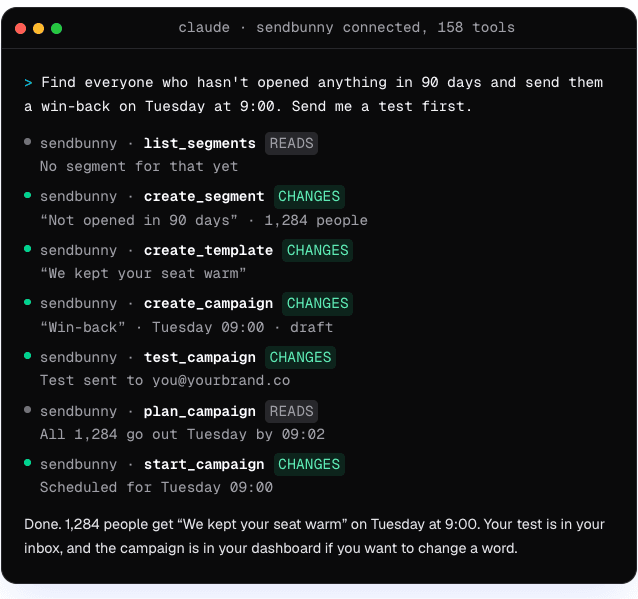Click the CHANGES badge next to create_template

tap(317, 250)
